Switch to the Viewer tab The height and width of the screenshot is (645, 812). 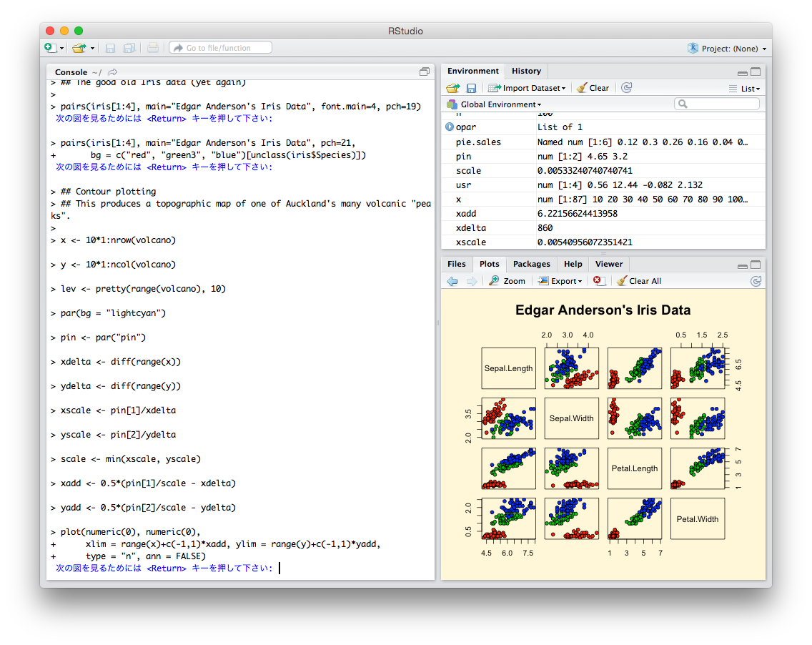[x=608, y=264]
